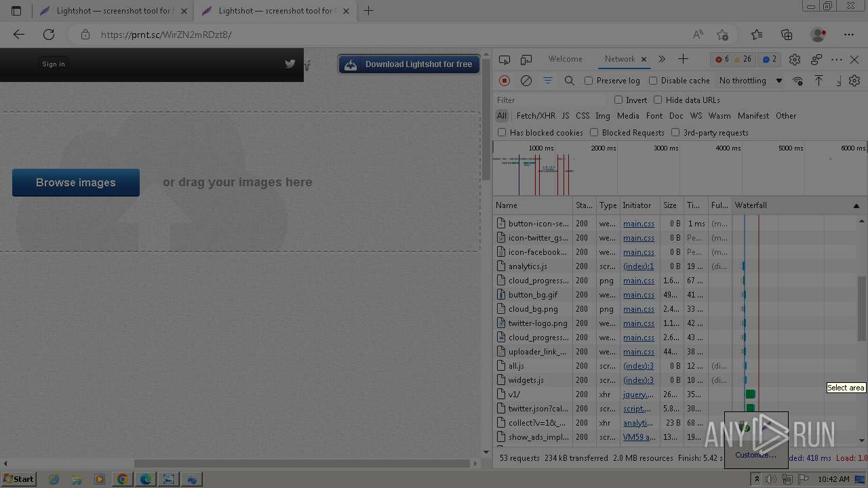Check Hide data URLs option

coord(658,100)
